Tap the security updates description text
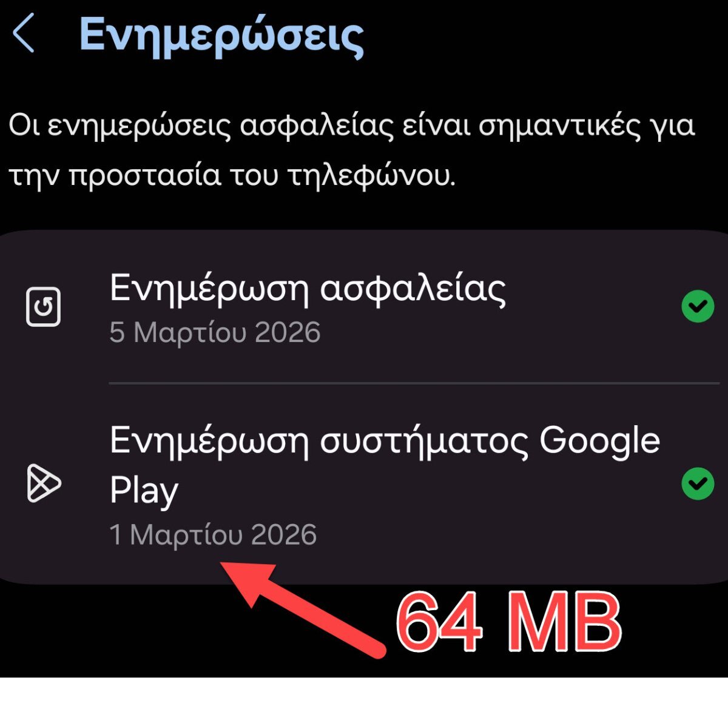This screenshot has height=709, width=728. (x=352, y=151)
